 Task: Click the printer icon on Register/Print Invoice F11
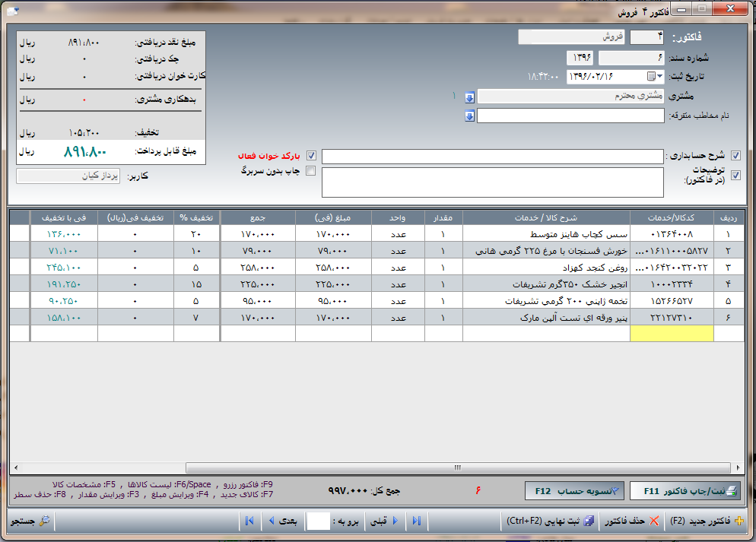point(731,491)
